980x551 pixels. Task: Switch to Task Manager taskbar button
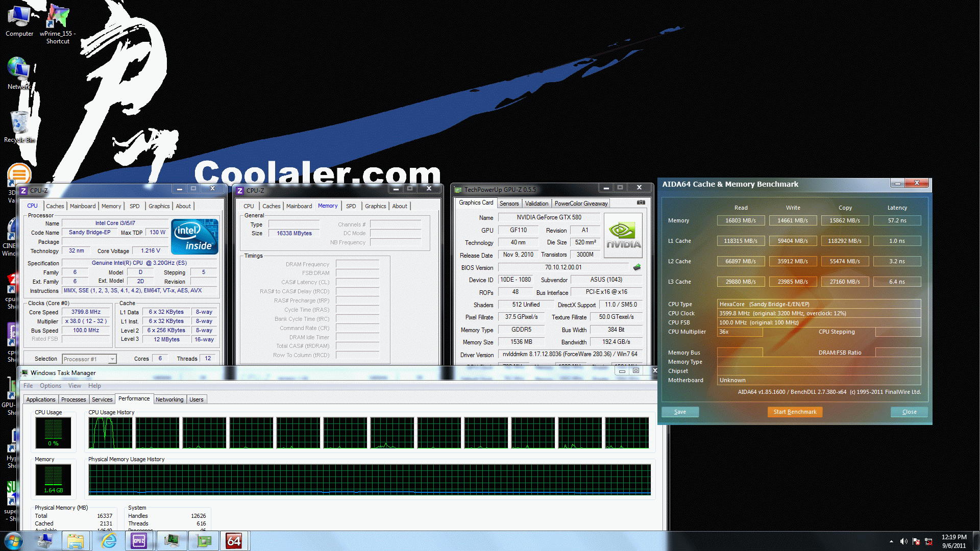pyautogui.click(x=171, y=541)
